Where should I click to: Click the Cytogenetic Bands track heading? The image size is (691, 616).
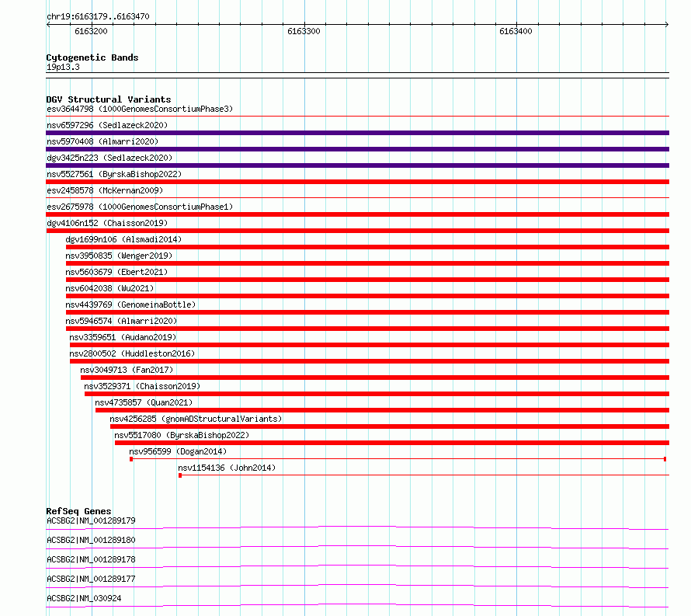click(92, 57)
